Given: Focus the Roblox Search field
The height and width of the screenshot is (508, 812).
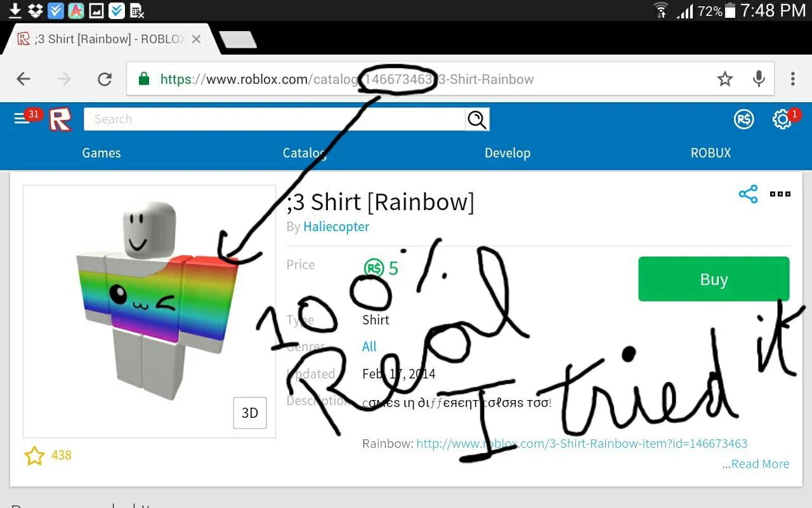Looking at the screenshot, I should pyautogui.click(x=275, y=119).
